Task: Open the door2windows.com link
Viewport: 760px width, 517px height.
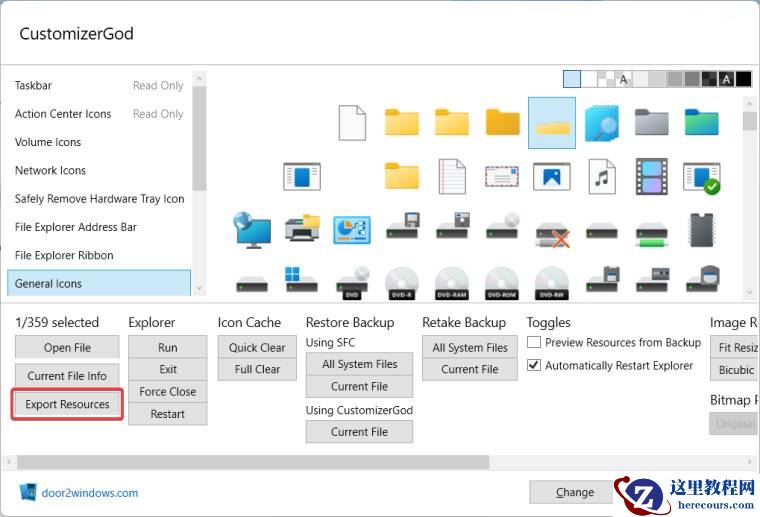Action: coord(90,493)
